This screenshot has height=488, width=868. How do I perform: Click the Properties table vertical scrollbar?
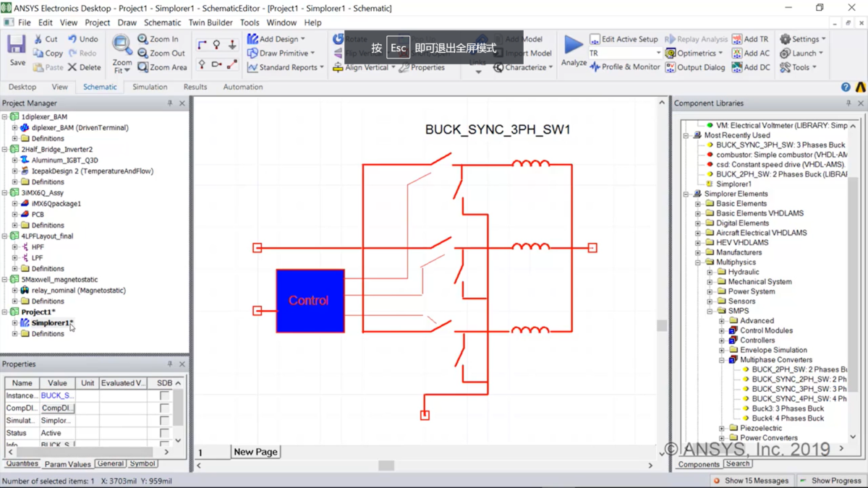178,411
